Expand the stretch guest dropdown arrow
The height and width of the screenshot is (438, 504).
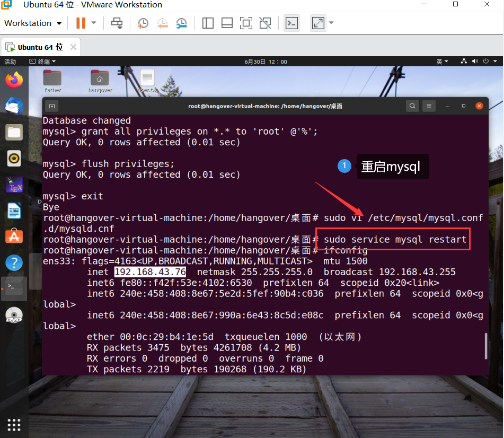(x=331, y=23)
